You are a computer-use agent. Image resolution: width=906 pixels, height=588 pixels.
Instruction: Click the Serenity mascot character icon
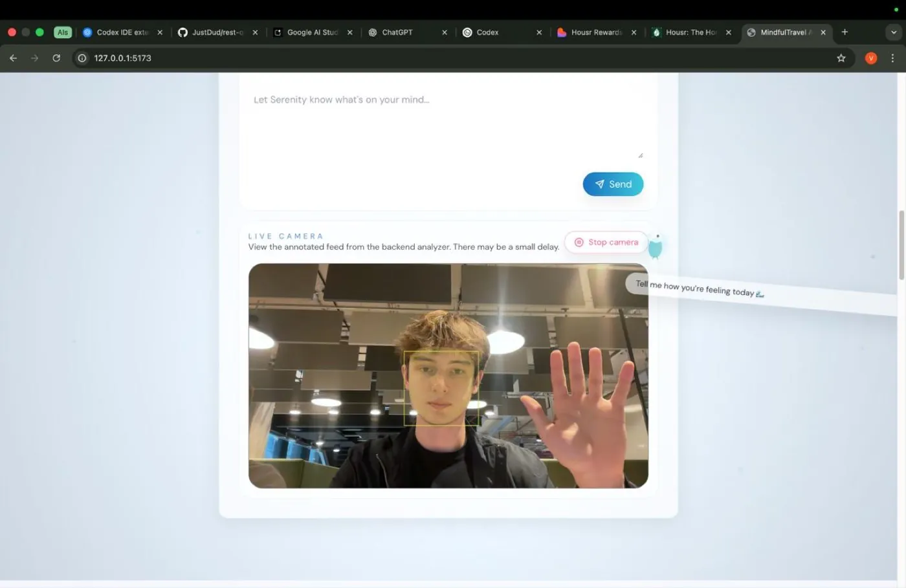click(x=656, y=246)
